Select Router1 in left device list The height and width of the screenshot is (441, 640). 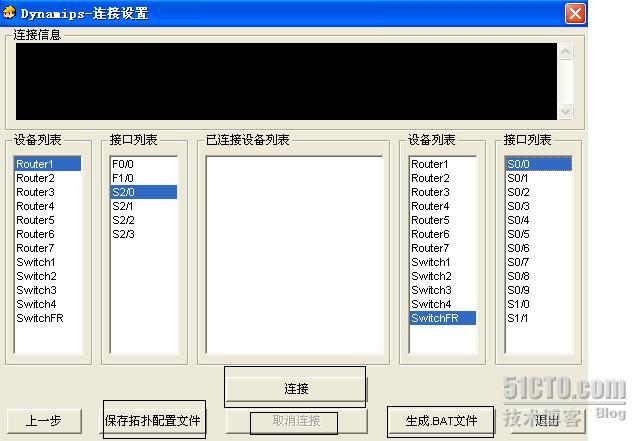tap(47, 164)
